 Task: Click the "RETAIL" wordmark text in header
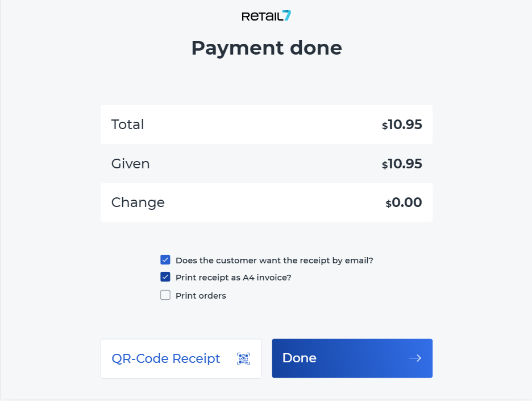click(x=261, y=17)
